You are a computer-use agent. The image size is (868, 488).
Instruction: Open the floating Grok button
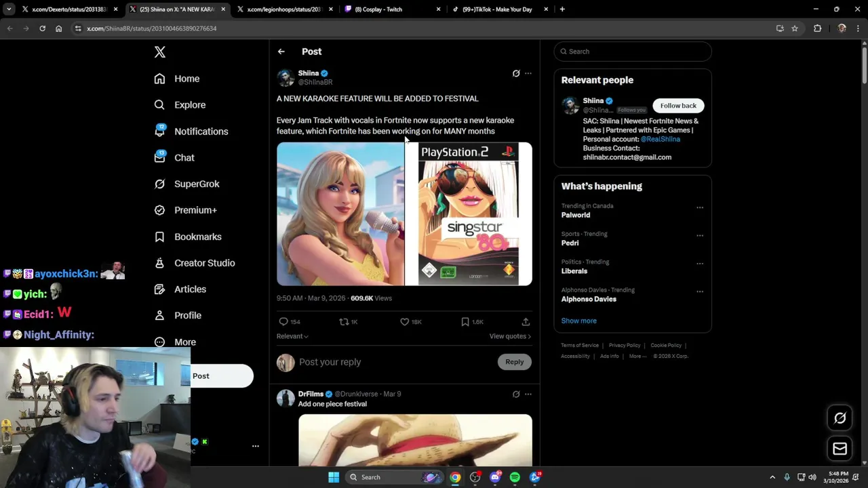[x=840, y=418]
